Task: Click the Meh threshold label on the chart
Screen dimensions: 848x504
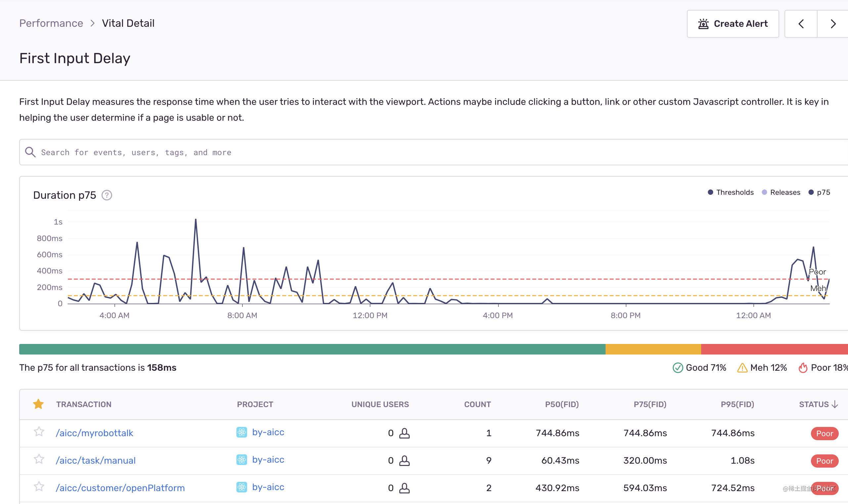Action: click(x=818, y=288)
